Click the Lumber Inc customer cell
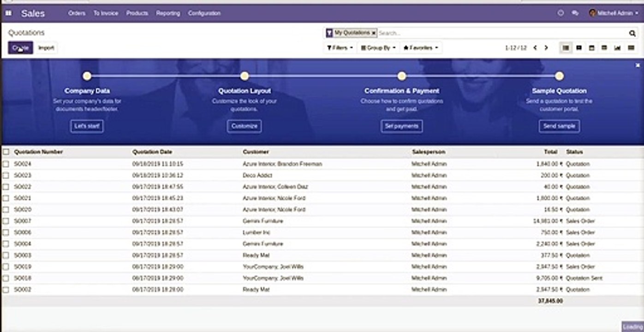Viewport: 644px width, 332px height. 256,232
